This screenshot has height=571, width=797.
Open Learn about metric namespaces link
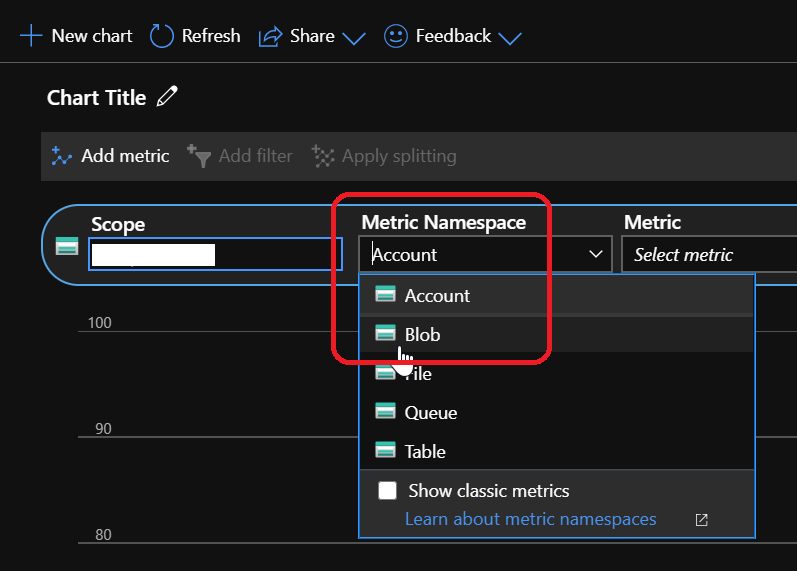tap(530, 519)
